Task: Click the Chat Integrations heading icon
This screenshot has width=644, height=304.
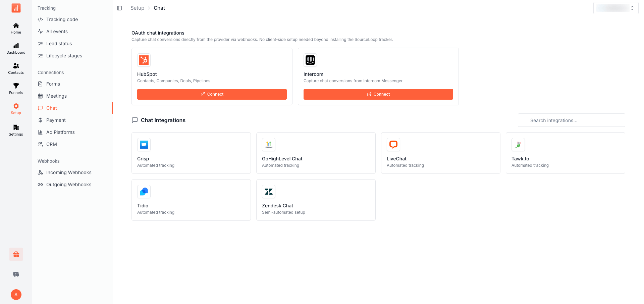Action: click(135, 120)
